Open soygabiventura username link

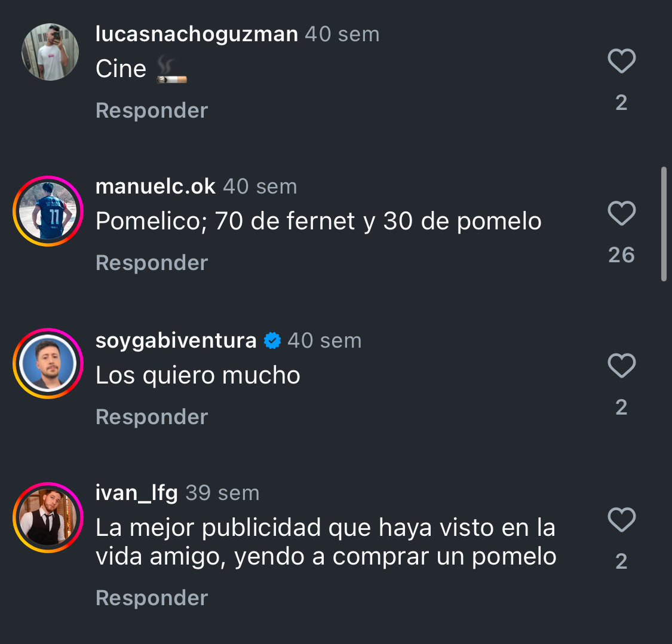pos(176,341)
